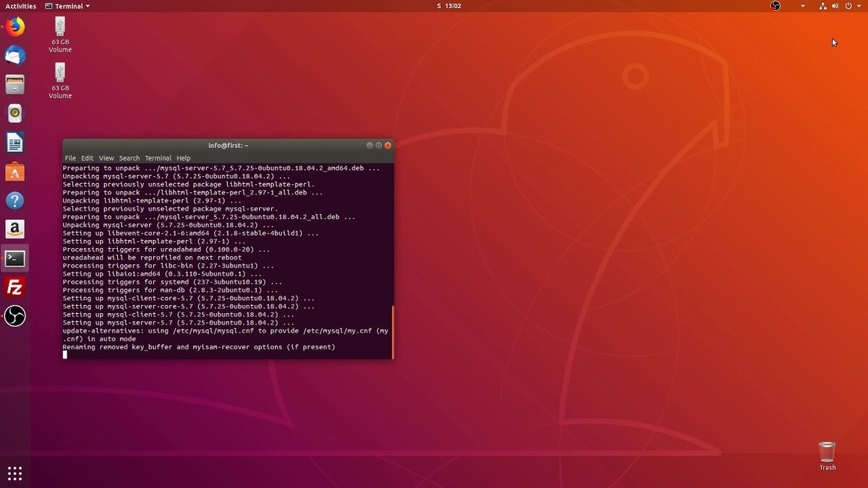Close the terminal window

[388, 145]
